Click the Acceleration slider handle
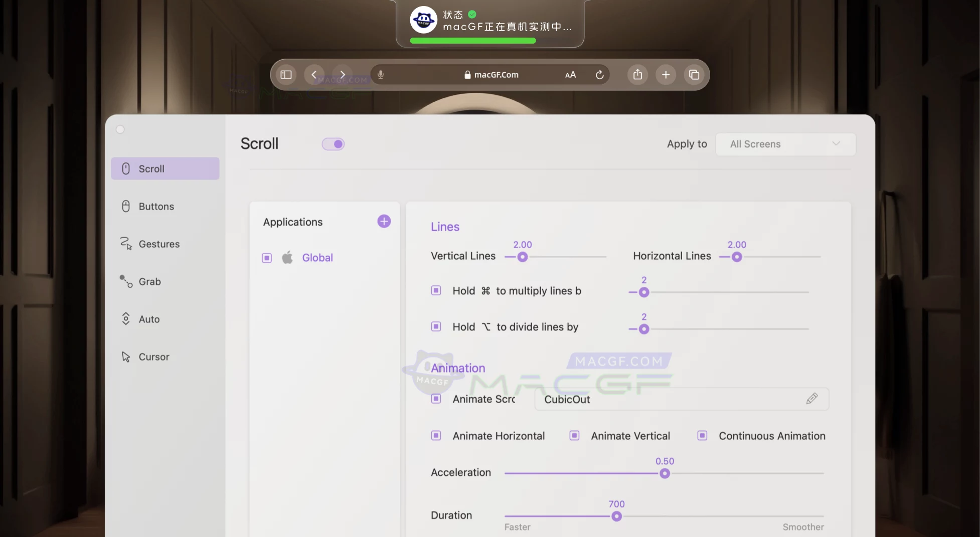The width and height of the screenshot is (980, 537). pos(665,473)
